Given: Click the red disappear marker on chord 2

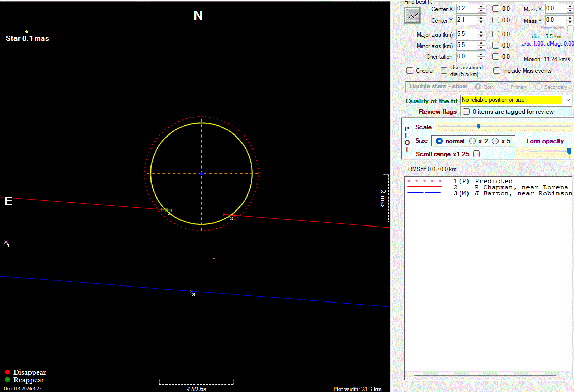Looking at the screenshot, I should tap(229, 215).
